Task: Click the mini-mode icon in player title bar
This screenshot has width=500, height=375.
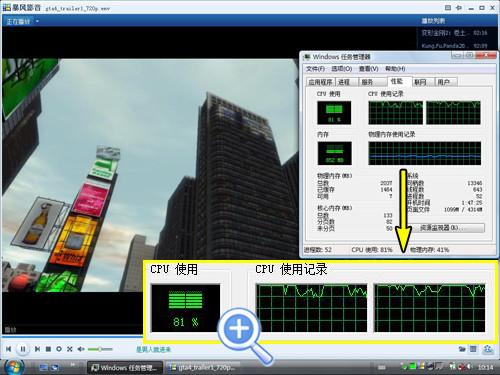Action: coord(448,7)
